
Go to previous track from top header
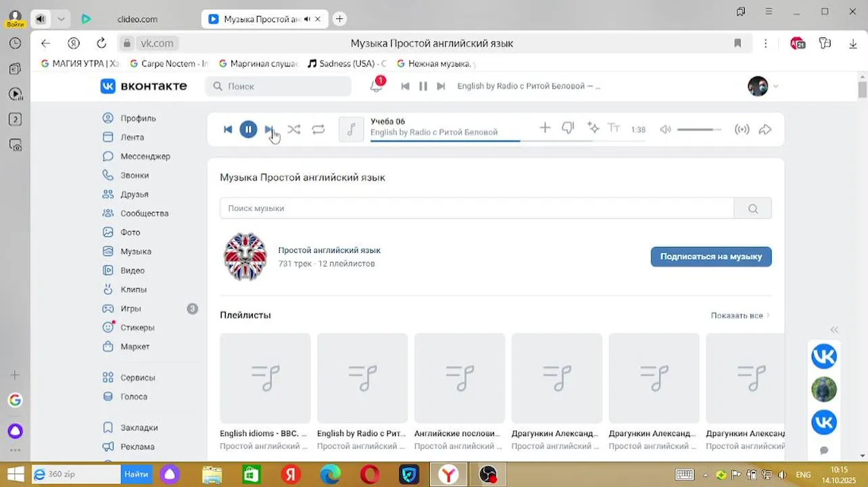405,86
